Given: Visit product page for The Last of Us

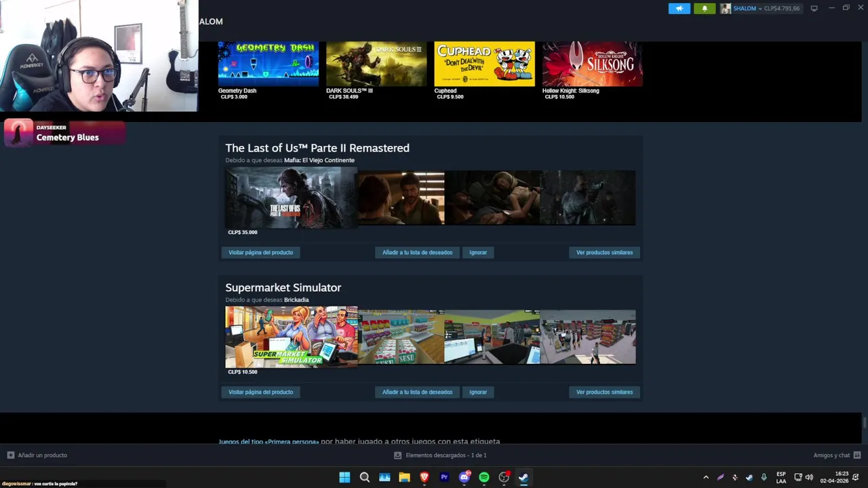Looking at the screenshot, I should point(260,252).
